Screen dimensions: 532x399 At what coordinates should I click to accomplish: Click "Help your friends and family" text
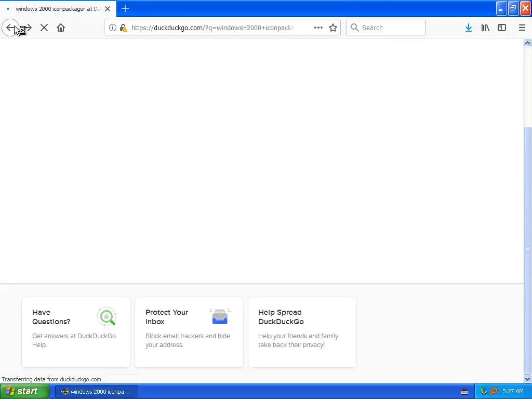[x=298, y=336]
